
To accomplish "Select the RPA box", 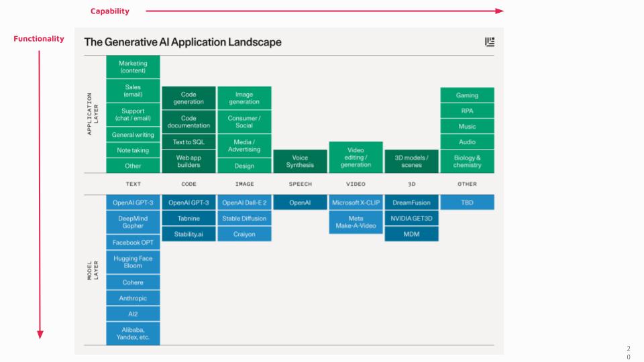I will pyautogui.click(x=468, y=111).
